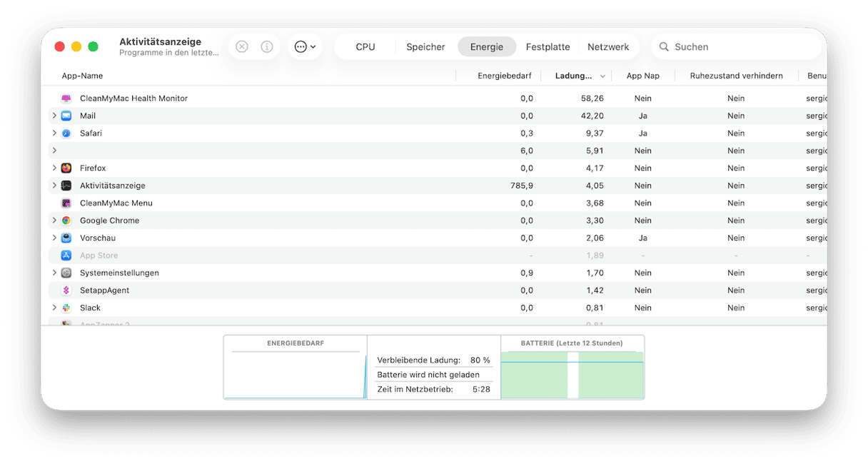Click the Zeit im Netzbetrieb value 5:28

[x=481, y=390]
